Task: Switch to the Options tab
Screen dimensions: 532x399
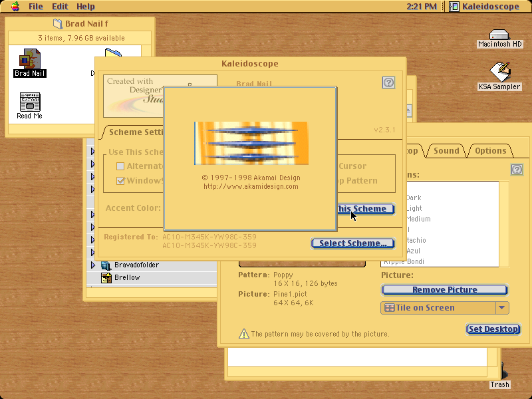Action: click(x=490, y=151)
